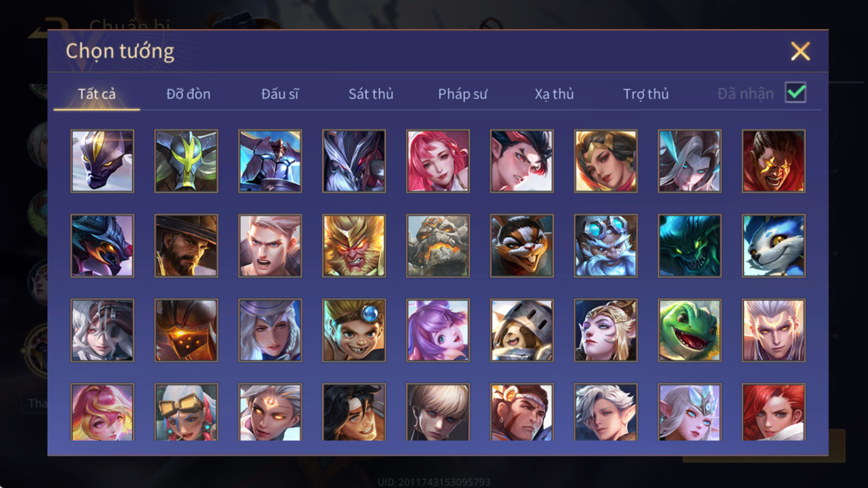Choose the green chameleon hero portrait

pyautogui.click(x=690, y=330)
